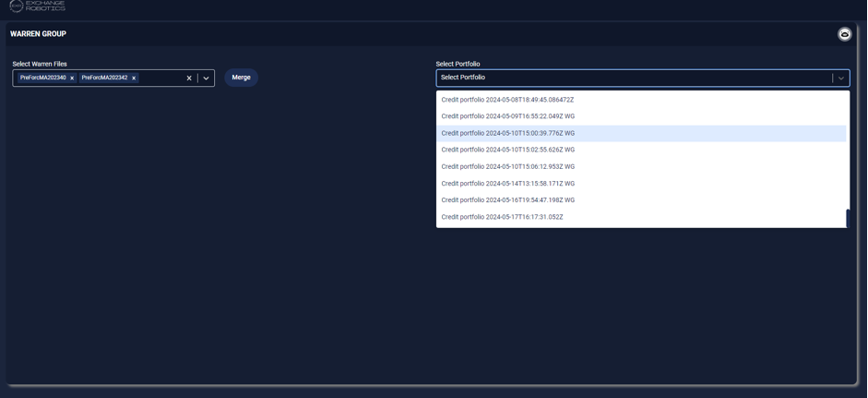
Task: Collapse the Select Portfolio dropdown chevron
Action: point(840,78)
